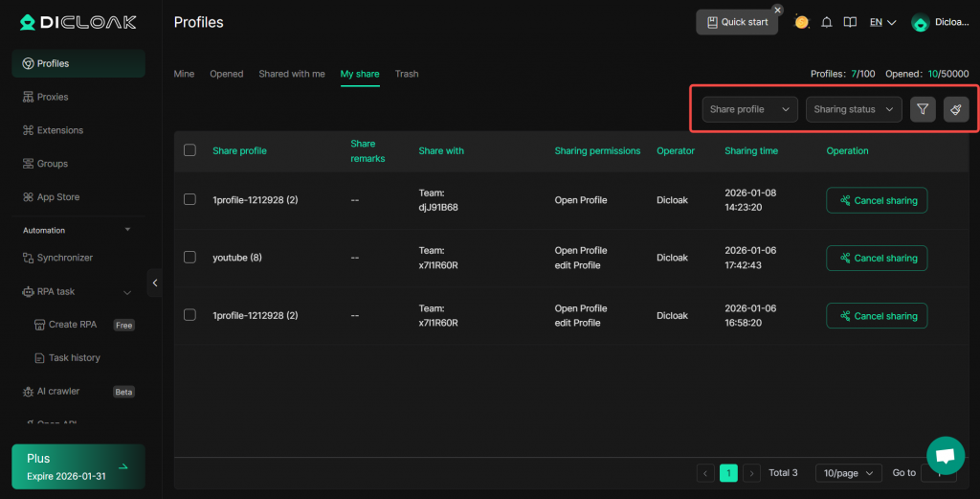Expand the Sharing status dropdown
The image size is (980, 499).
(x=854, y=109)
